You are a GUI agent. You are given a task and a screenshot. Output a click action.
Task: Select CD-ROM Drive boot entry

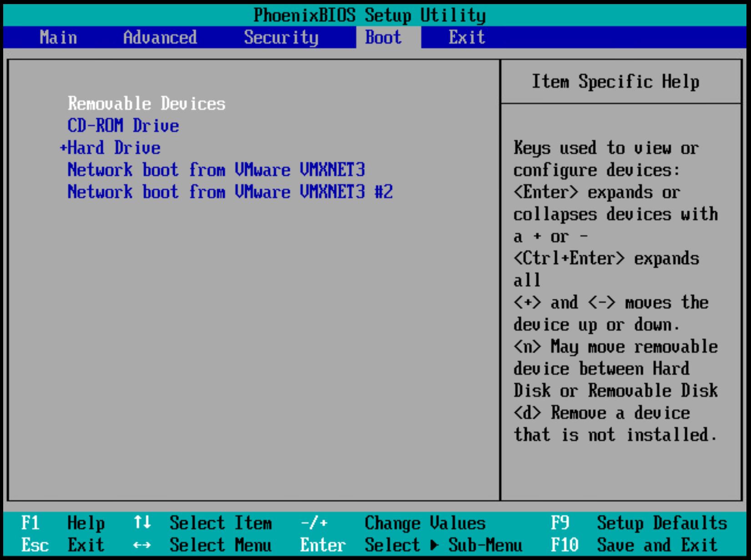(123, 126)
